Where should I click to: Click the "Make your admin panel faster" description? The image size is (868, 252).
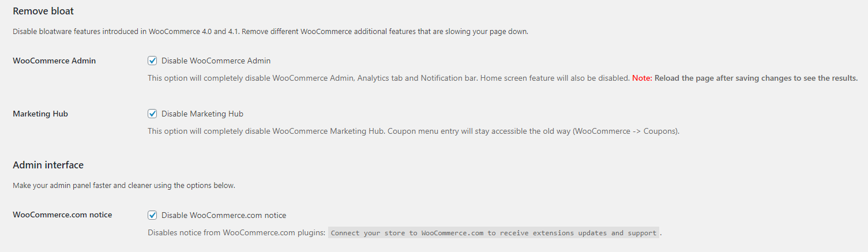pyautogui.click(x=124, y=186)
